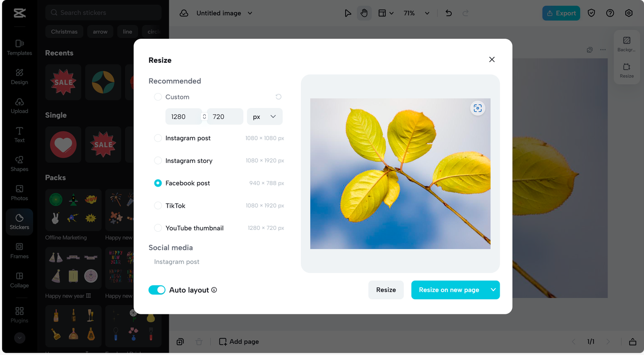The image size is (644, 355).
Task: Pick the red SALE sticker in Recents
Action: click(x=63, y=82)
